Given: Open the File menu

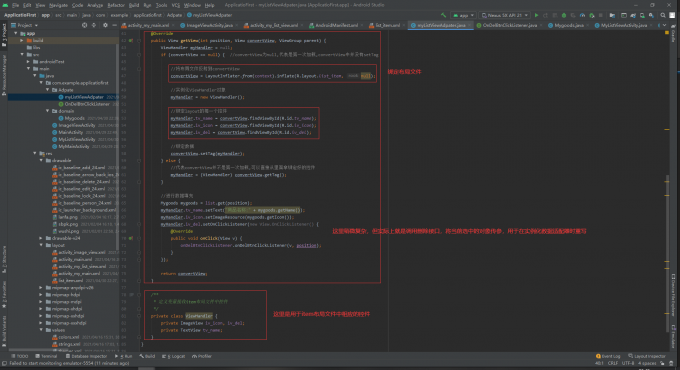Looking at the screenshot, I should coord(16,5).
